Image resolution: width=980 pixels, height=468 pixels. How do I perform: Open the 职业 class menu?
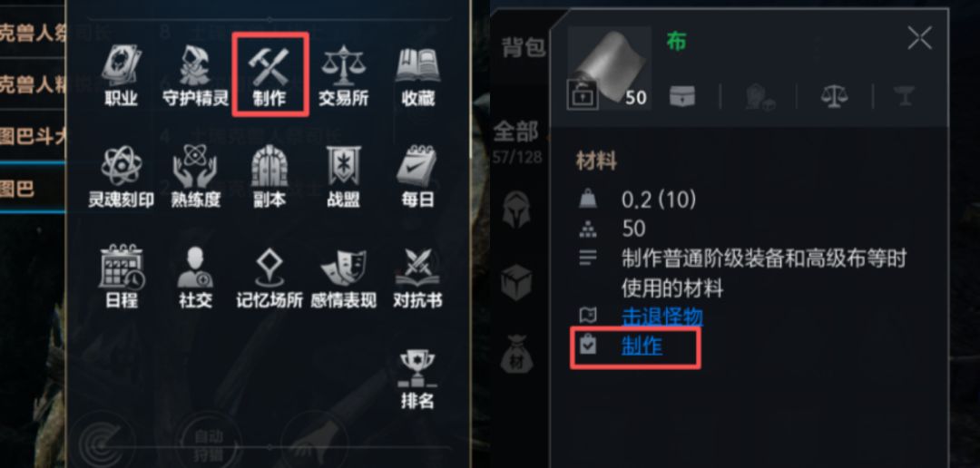tap(121, 75)
